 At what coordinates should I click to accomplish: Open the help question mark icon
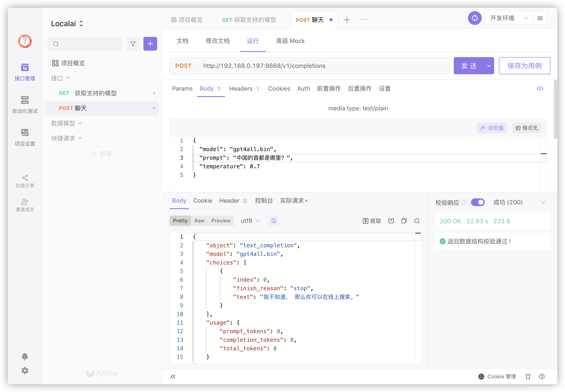541,377
